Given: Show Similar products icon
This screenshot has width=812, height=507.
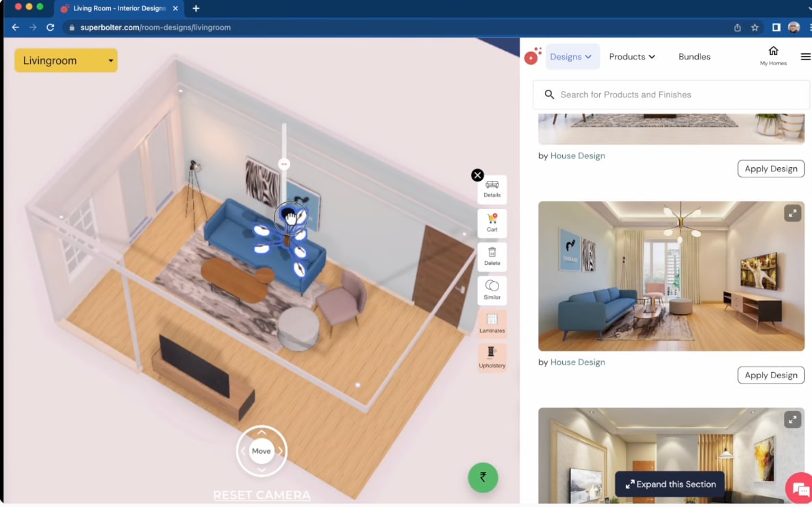Looking at the screenshot, I should point(492,290).
